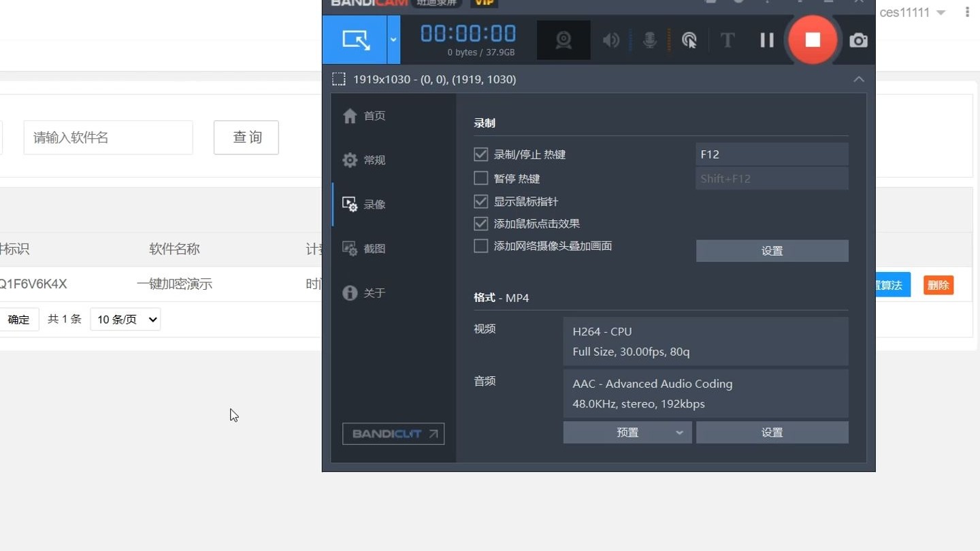This screenshot has width=980, height=551.
Task: Click the 软件名称 column header
Action: coord(174,249)
